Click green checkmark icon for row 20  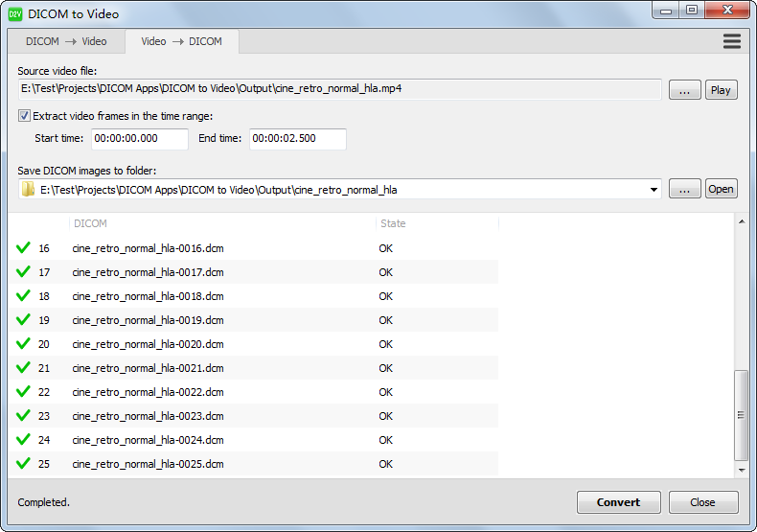(x=23, y=344)
